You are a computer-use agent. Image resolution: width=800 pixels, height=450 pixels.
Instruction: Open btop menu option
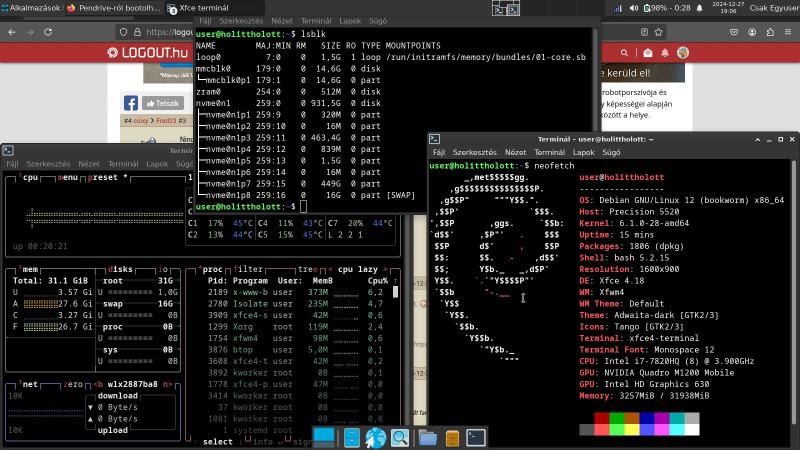[67, 177]
